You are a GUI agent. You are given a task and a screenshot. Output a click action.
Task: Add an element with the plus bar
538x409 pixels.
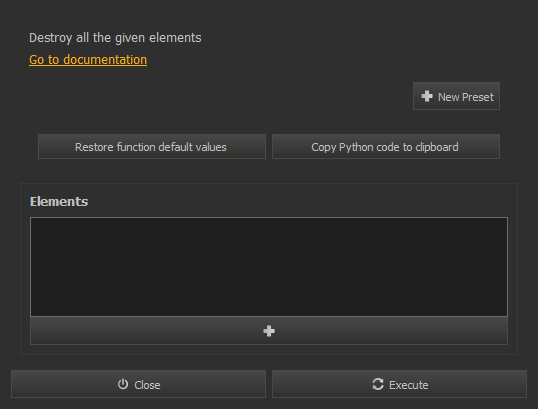(x=269, y=331)
